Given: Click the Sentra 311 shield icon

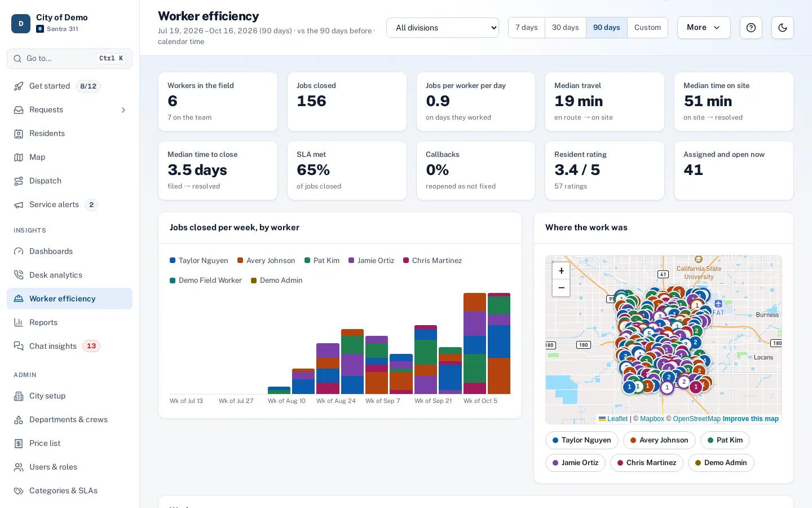Looking at the screenshot, I should coord(40,29).
